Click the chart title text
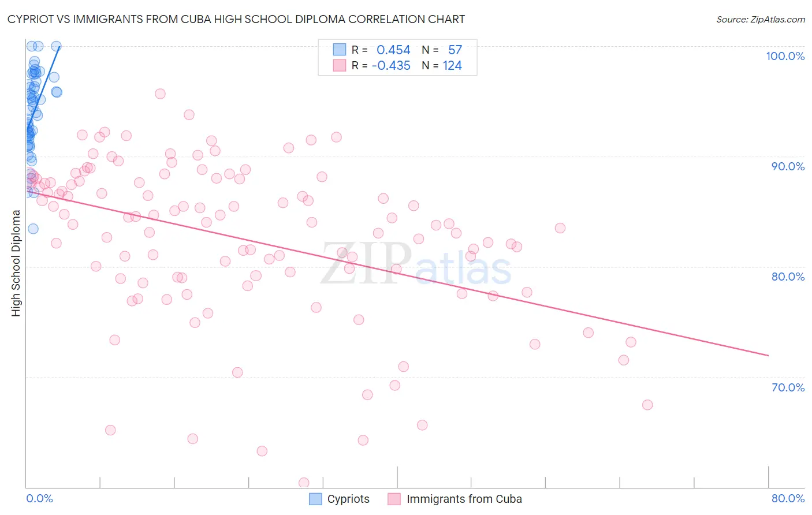 pos(236,19)
